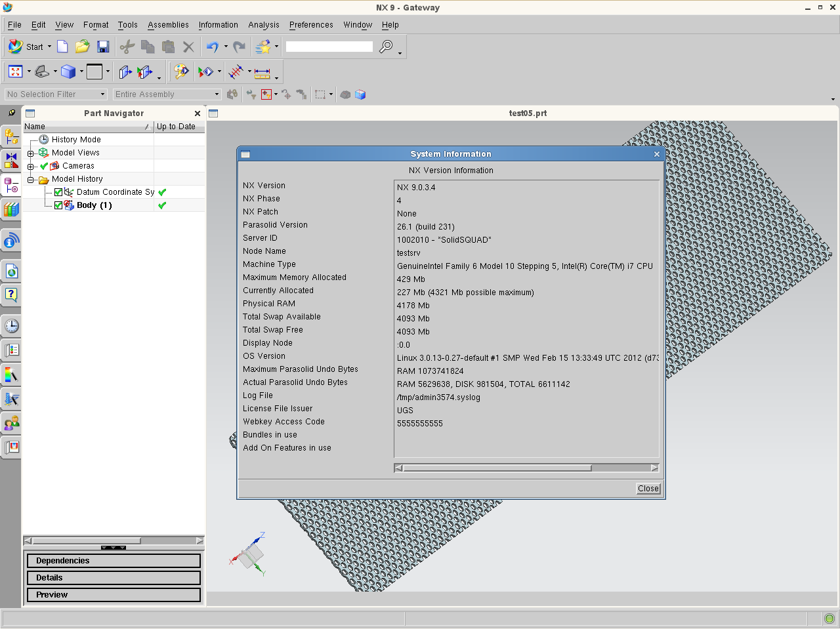
Task: Open the Tools menu
Action: coord(128,25)
